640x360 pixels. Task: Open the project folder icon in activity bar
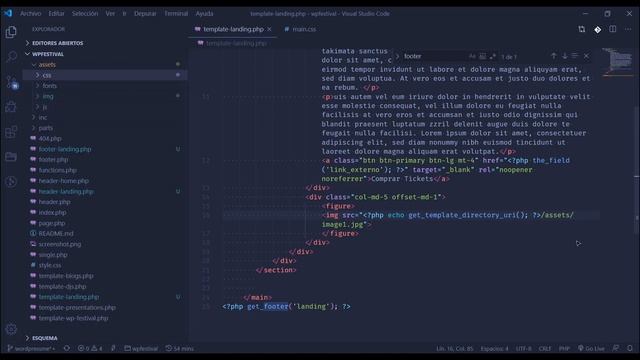point(11,157)
